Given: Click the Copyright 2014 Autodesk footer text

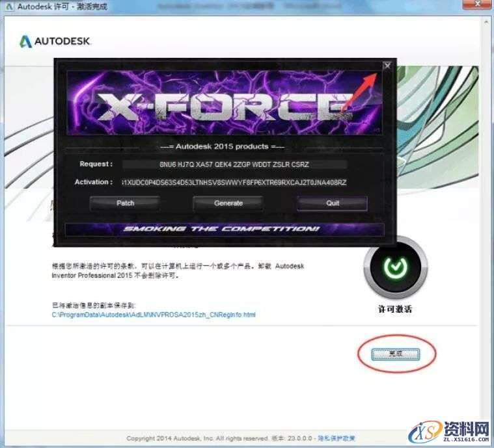Looking at the screenshot, I should tap(197, 438).
